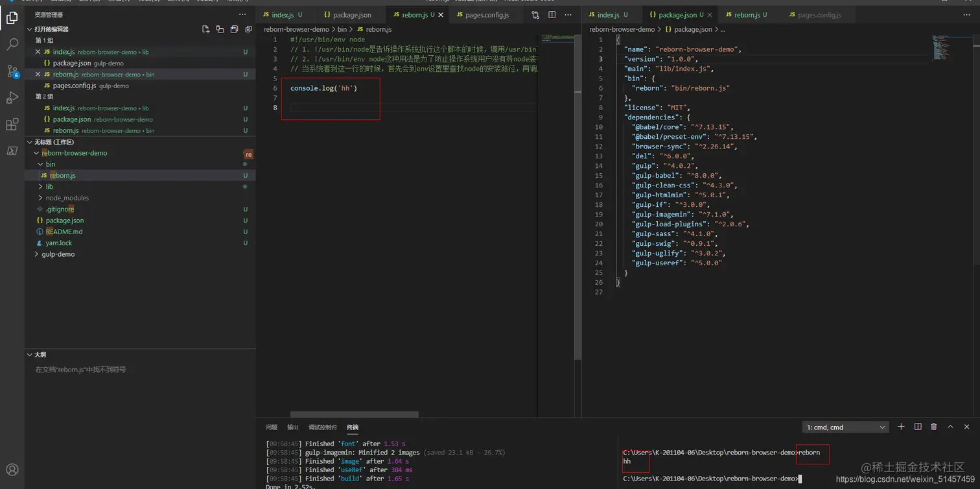Expand the lib folder in explorer
Viewport: 980px width, 489px height.
click(x=40, y=187)
